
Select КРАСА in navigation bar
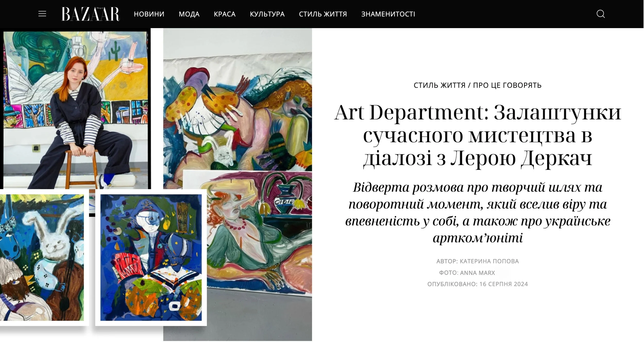click(225, 14)
